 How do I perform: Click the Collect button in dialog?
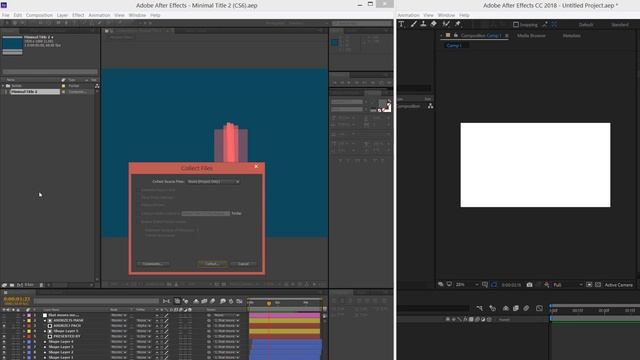coord(212,264)
